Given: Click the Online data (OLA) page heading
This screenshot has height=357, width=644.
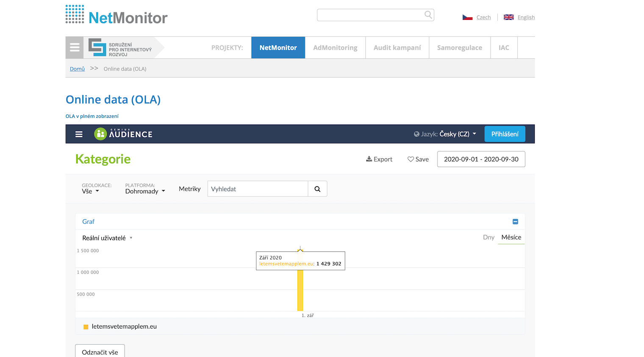Looking at the screenshot, I should pyautogui.click(x=113, y=100).
